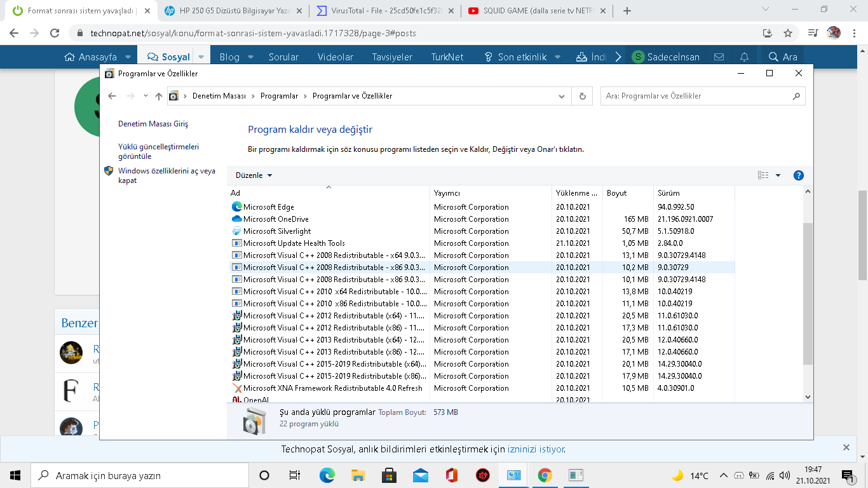
Task: Open the Windows Start menu
Action: [15, 475]
